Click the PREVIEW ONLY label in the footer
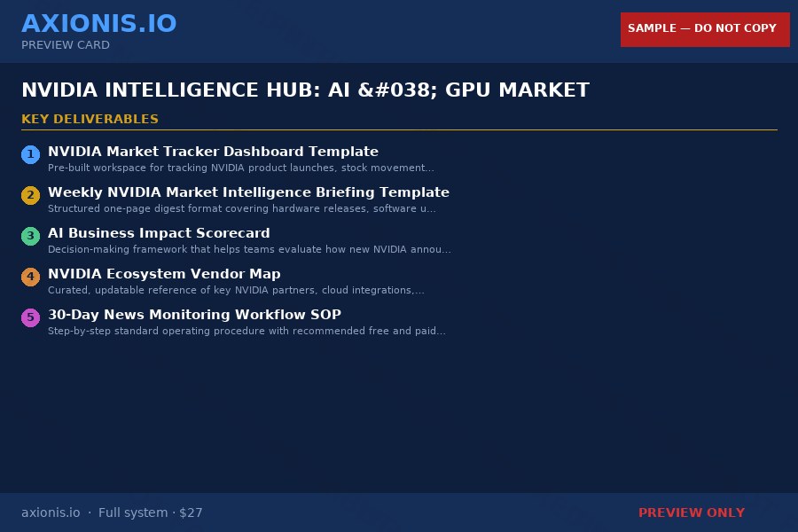 click(692, 512)
